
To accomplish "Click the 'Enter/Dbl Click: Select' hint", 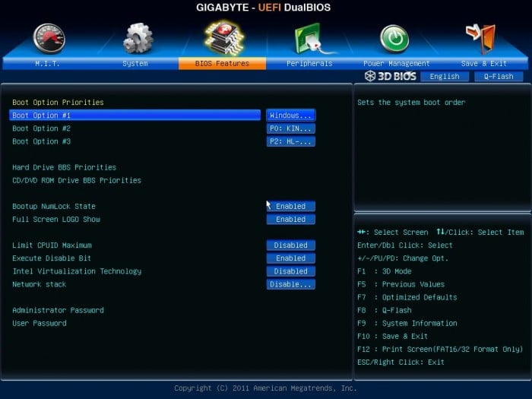I will [405, 245].
